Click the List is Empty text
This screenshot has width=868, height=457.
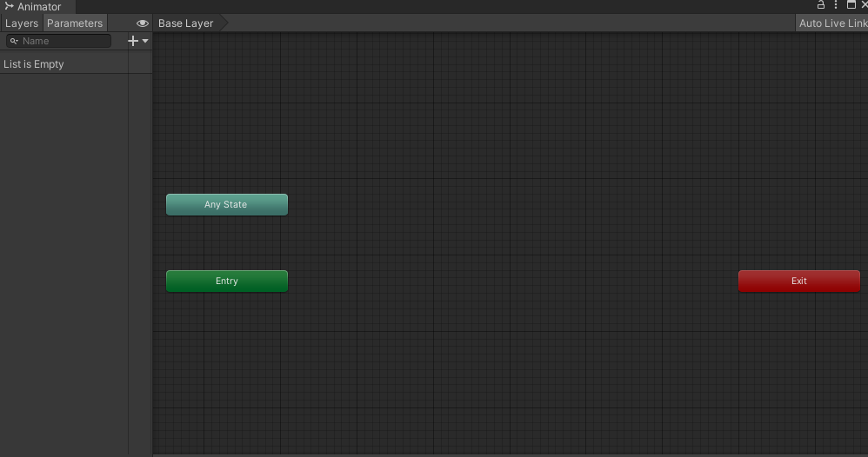[34, 64]
